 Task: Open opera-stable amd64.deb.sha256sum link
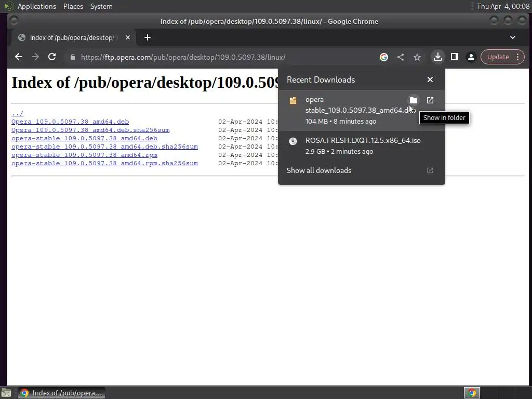coord(104,147)
